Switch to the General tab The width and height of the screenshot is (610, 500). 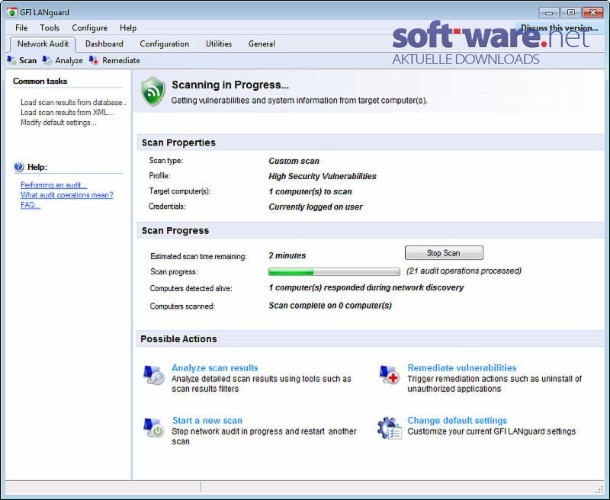(262, 44)
